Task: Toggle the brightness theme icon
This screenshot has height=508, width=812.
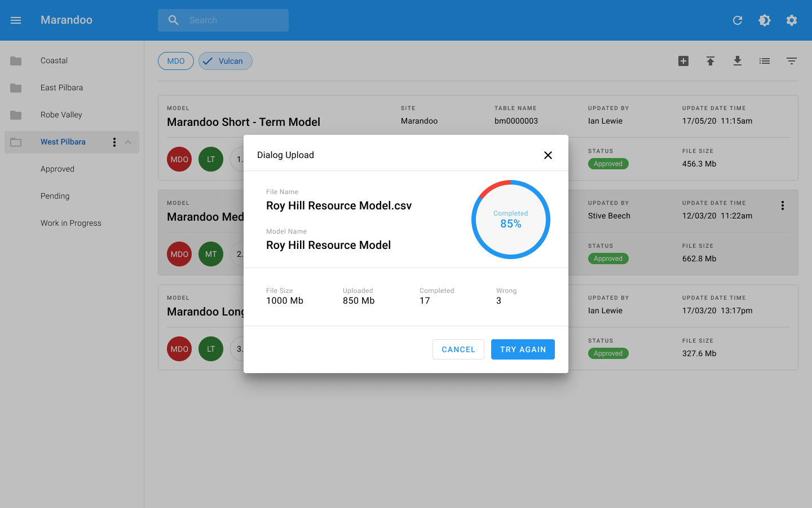Action: 765,20
